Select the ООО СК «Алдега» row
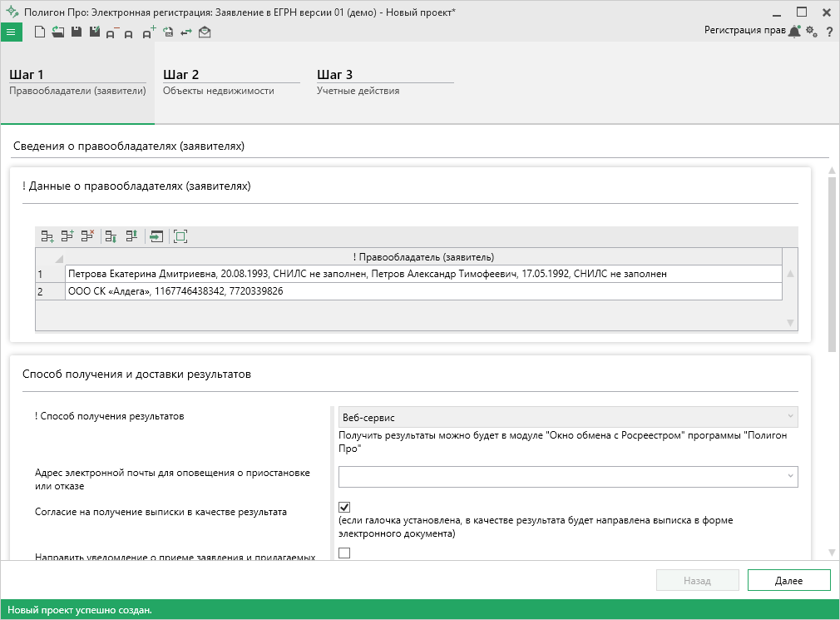Viewport: 840px width, 620px height. point(422,291)
